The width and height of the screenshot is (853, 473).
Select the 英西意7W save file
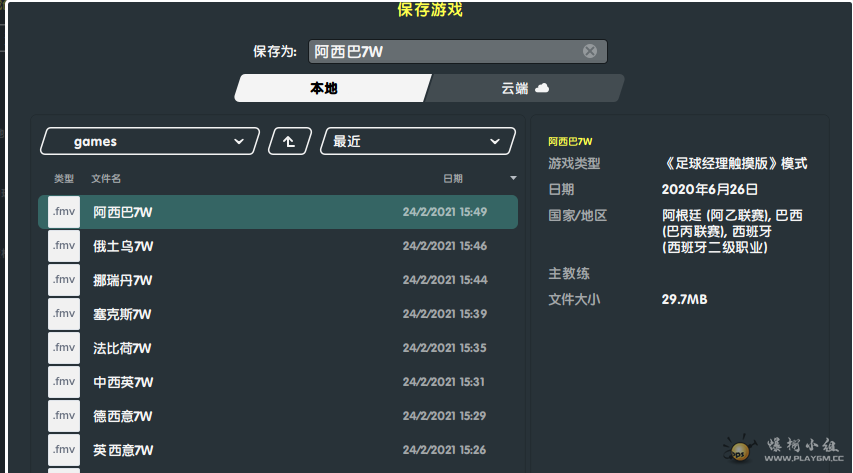[x=278, y=450]
